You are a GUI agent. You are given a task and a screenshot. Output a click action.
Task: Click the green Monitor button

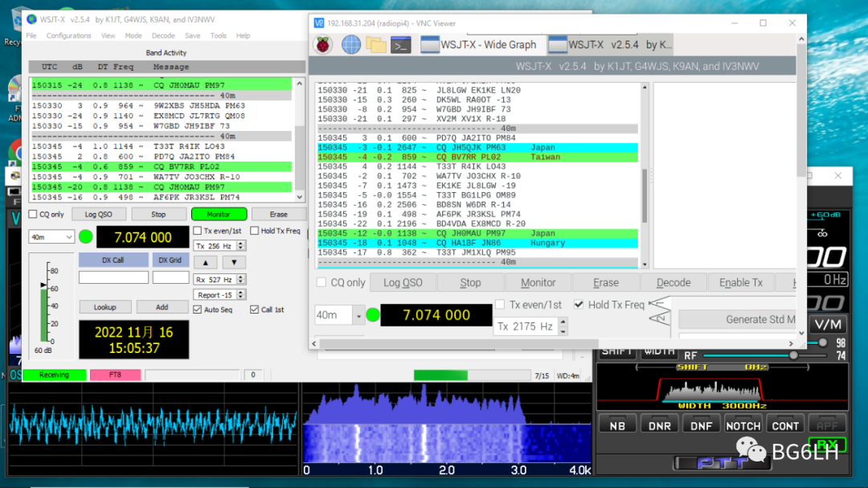219,215
